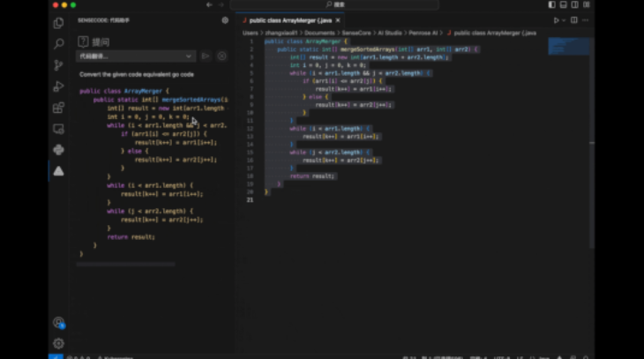644x359 pixels.
Task: Open the editor more actions ellipsis menu
Action: (587, 20)
